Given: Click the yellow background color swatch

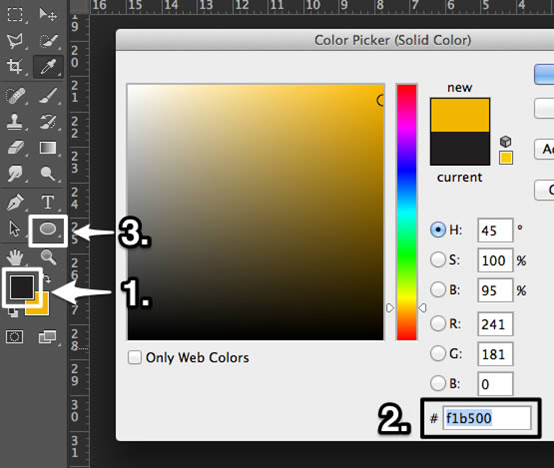Looking at the screenshot, I should 42,307.
